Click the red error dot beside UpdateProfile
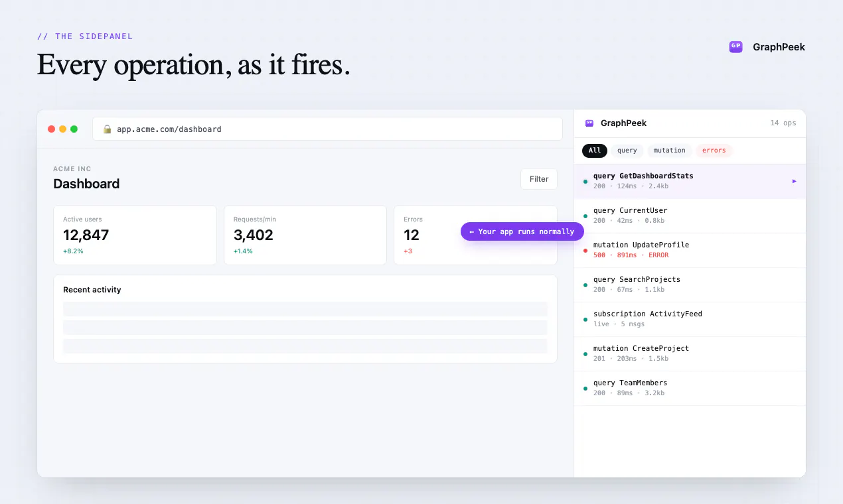This screenshot has width=843, height=504. coord(585,251)
